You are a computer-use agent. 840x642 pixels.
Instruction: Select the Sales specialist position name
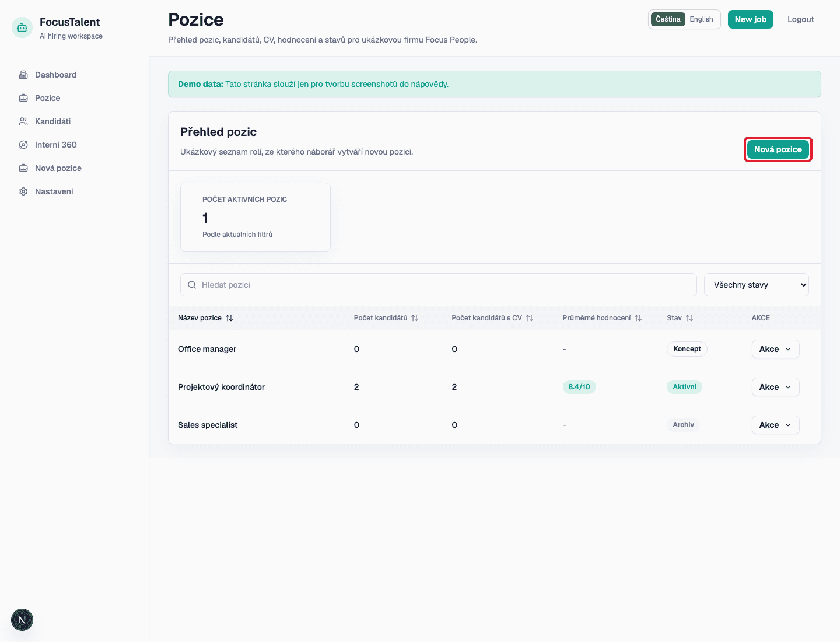point(208,425)
